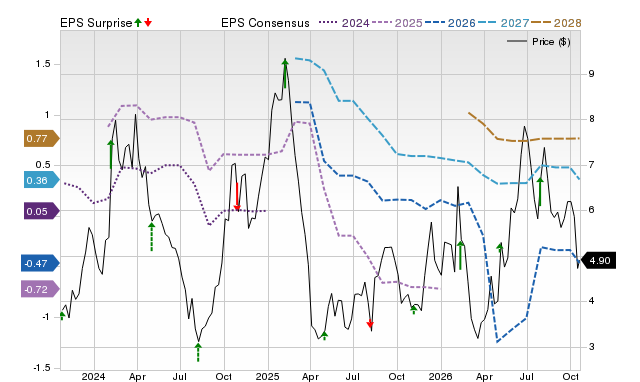The image size is (640, 382).
Task: Click the red down arrow in the EPS Surprise legend
Action: (148, 22)
